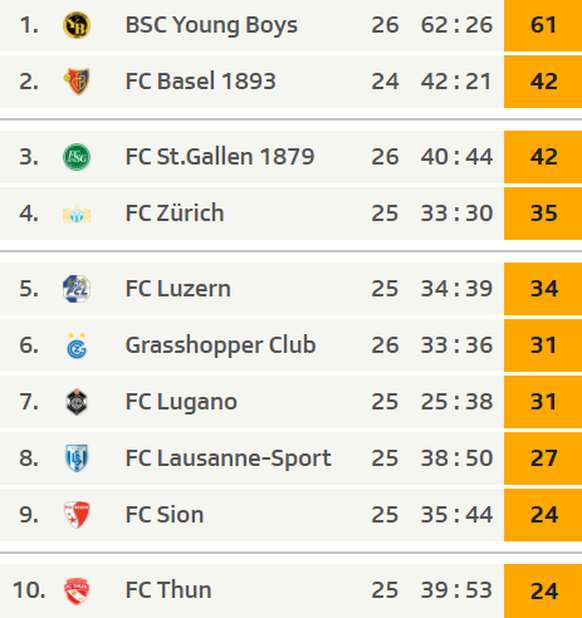
Task: Click the FC Sion red-white crest
Action: [x=77, y=515]
